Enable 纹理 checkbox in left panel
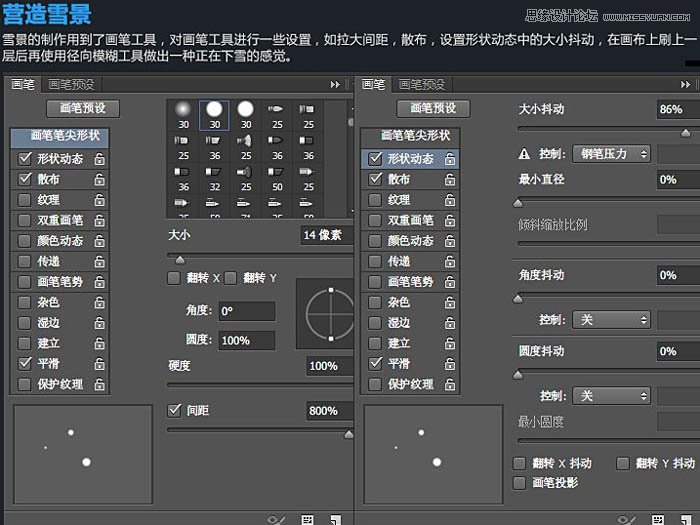 [x=25, y=200]
